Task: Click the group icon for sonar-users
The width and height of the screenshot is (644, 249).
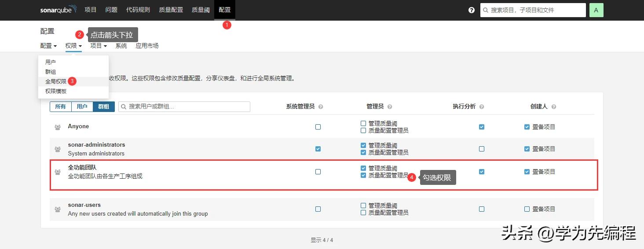Action: point(58,209)
